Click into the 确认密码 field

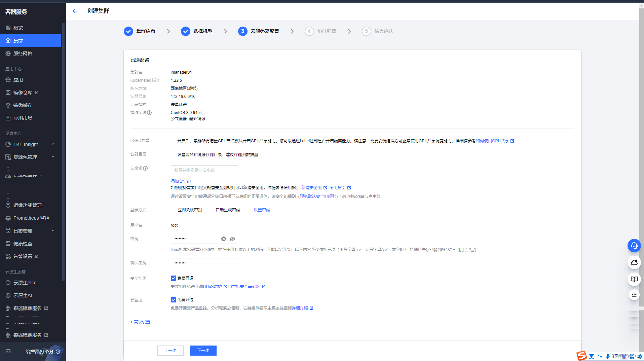(x=204, y=263)
